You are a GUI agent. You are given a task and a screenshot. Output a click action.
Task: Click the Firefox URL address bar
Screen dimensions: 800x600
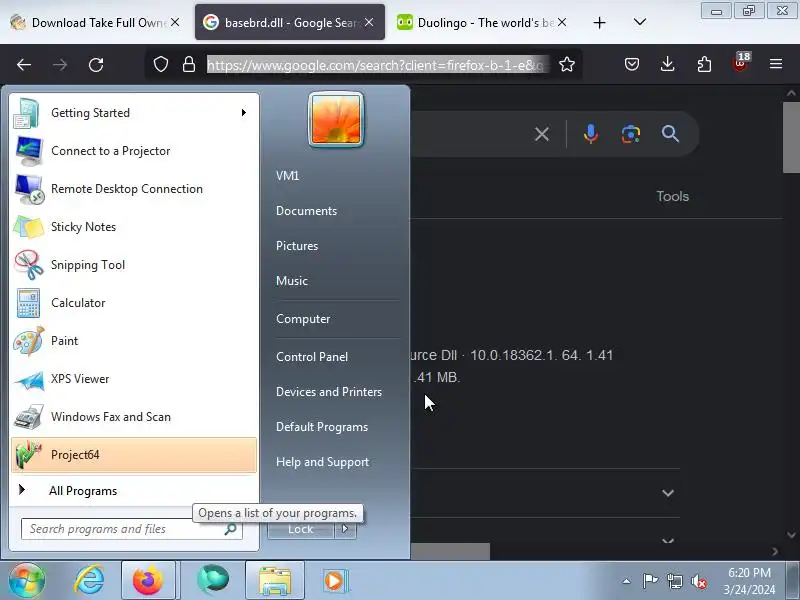point(378,65)
